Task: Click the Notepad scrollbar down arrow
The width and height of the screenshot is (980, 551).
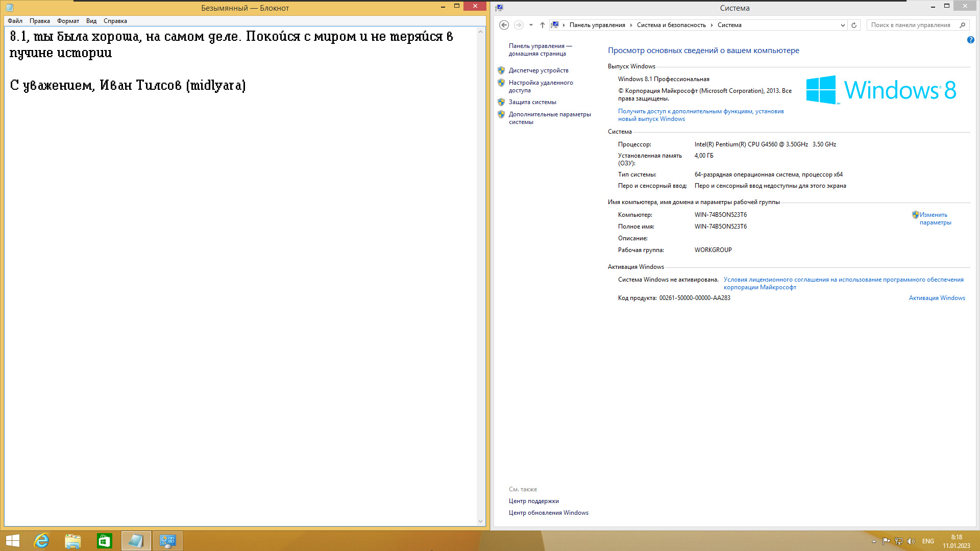Action: coord(480,521)
